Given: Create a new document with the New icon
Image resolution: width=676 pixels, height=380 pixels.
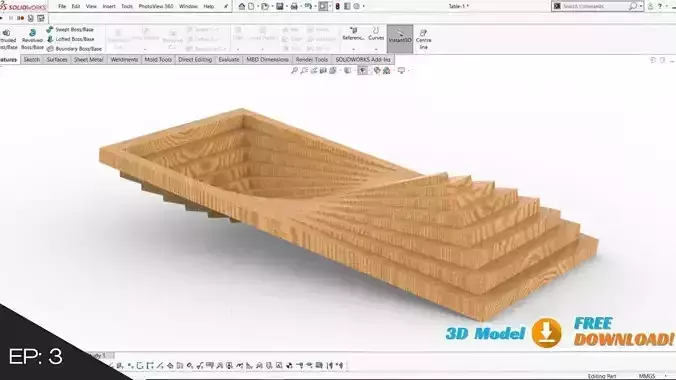Looking at the screenshot, I should point(251,6).
